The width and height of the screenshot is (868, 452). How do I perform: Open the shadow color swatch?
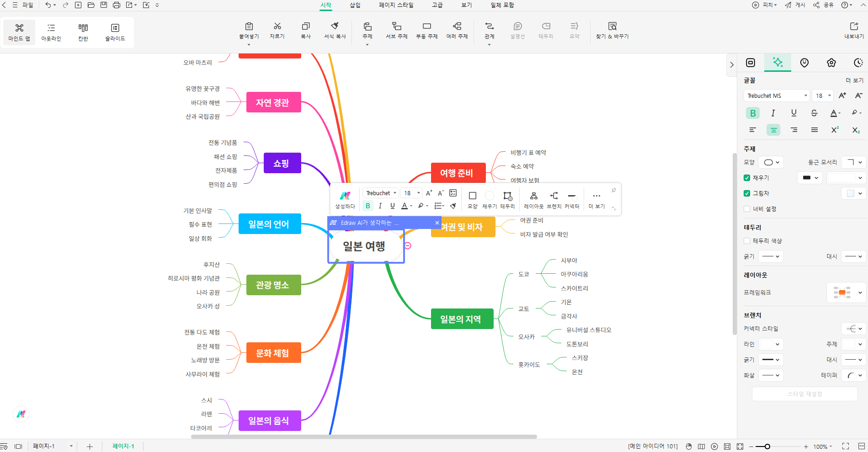click(853, 193)
